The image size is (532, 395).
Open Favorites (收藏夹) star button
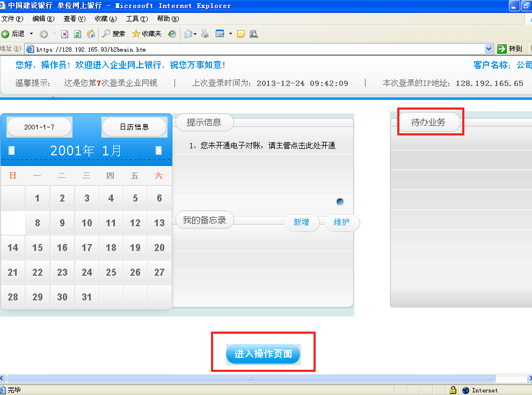coord(147,34)
